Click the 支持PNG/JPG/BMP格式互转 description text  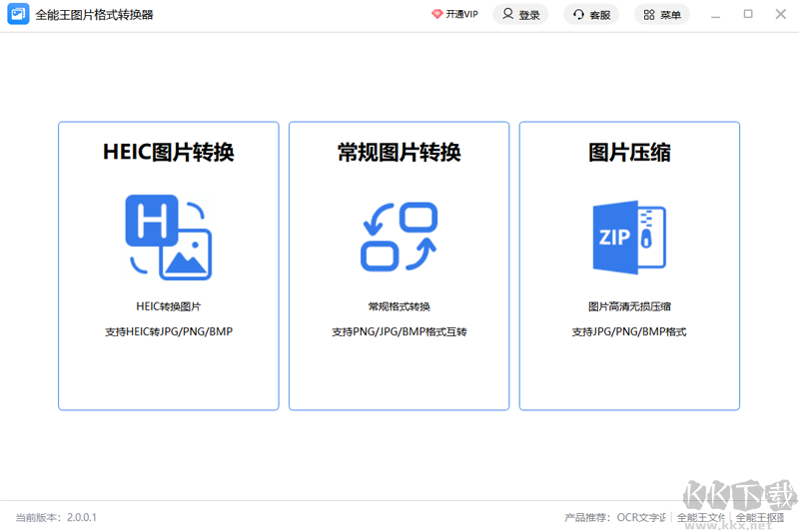pos(399,331)
